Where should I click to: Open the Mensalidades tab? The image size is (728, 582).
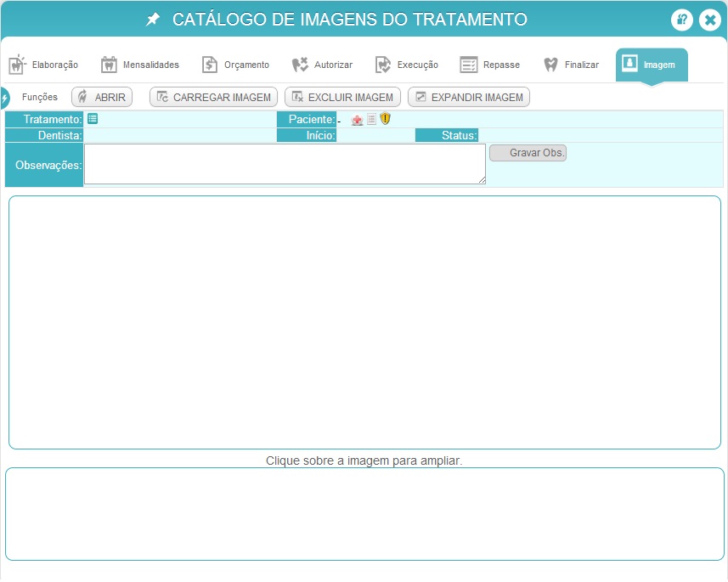pos(140,65)
